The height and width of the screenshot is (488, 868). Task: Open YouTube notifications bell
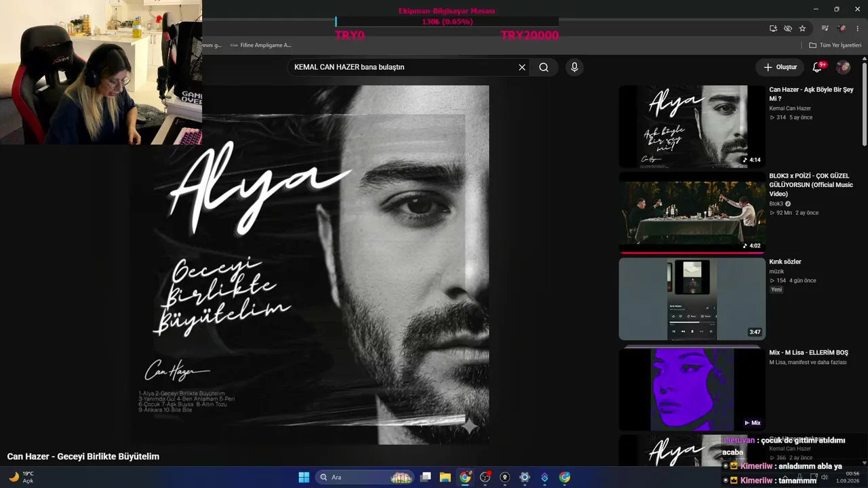pyautogui.click(x=817, y=67)
